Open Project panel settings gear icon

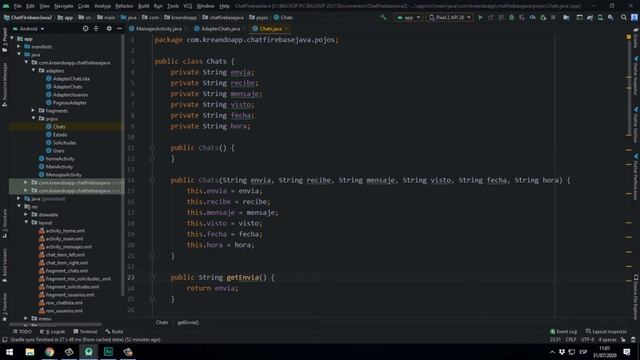[109, 29]
